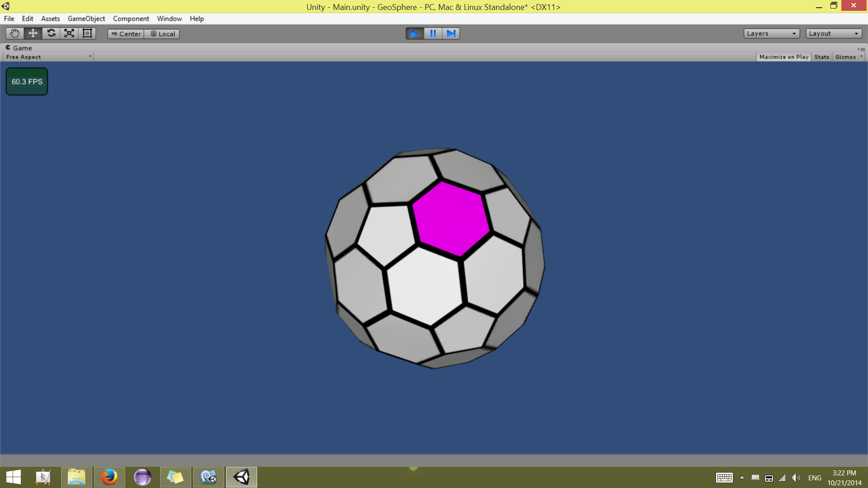Toggle the Stats overlay

(821, 57)
